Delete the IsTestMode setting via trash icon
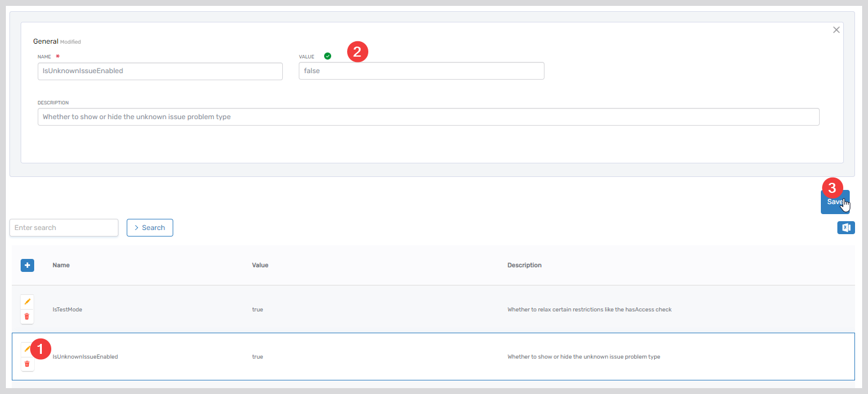The width and height of the screenshot is (868, 394). (27, 317)
